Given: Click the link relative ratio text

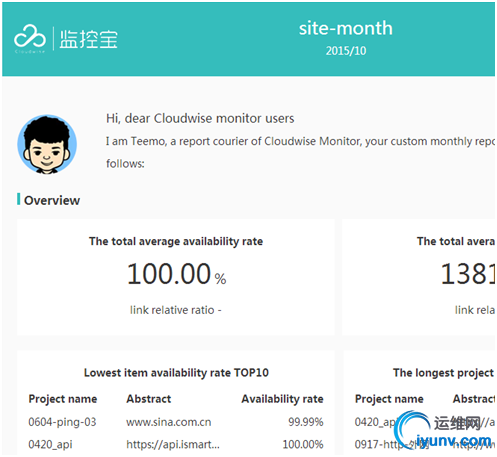Looking at the screenshot, I should pyautogui.click(x=175, y=310).
